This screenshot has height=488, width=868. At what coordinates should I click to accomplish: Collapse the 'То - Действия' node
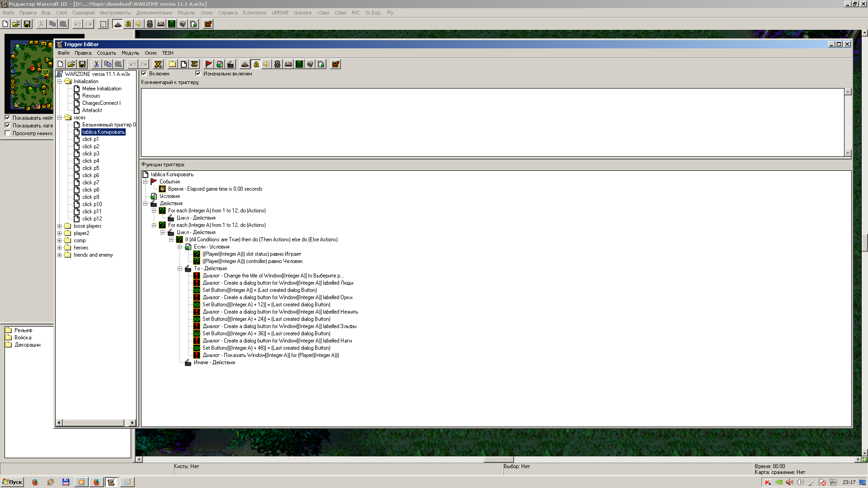[179, 268]
